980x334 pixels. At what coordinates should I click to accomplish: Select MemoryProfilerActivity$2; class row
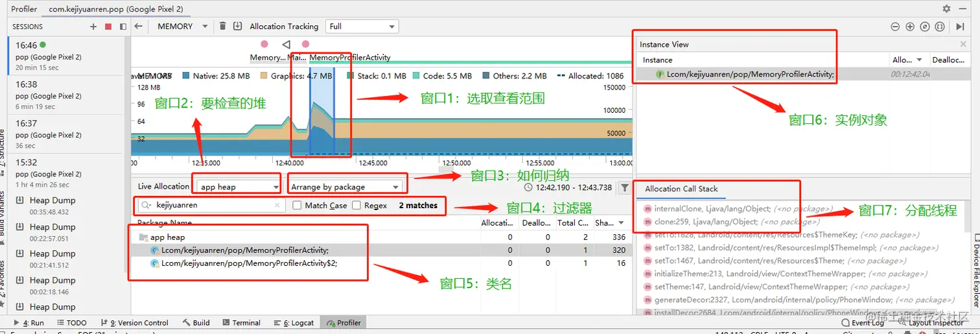tap(382, 263)
